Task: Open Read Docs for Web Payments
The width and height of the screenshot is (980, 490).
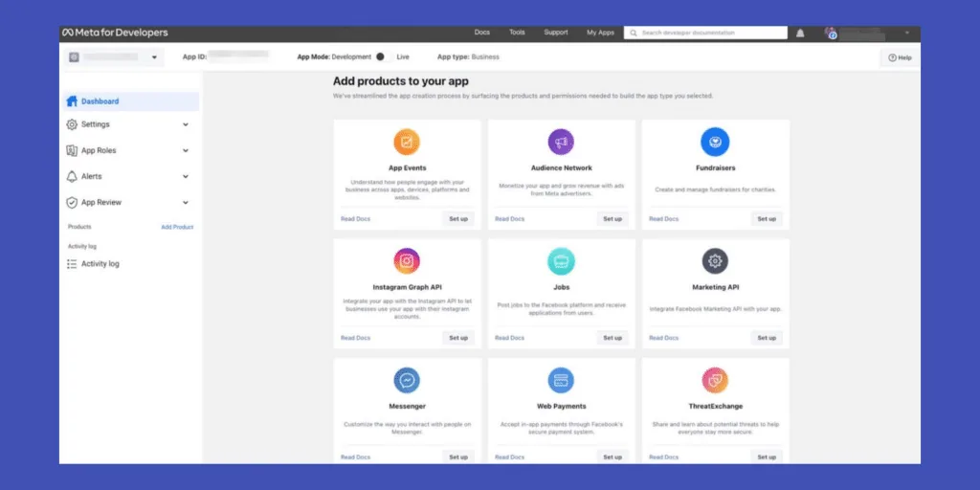Action: [510, 457]
